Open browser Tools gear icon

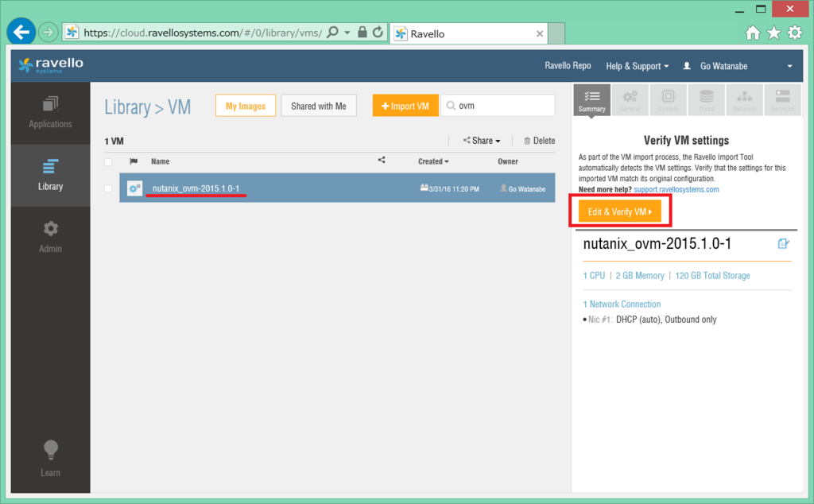coord(795,33)
